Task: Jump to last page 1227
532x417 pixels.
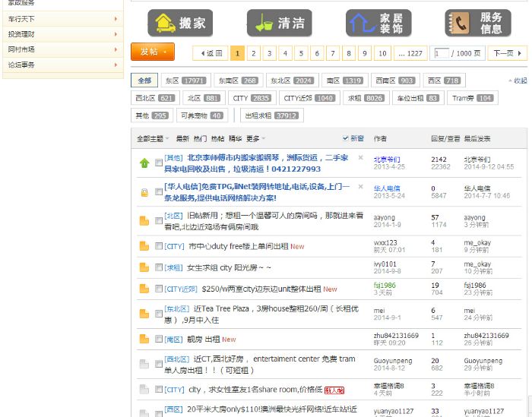Action: [x=410, y=53]
